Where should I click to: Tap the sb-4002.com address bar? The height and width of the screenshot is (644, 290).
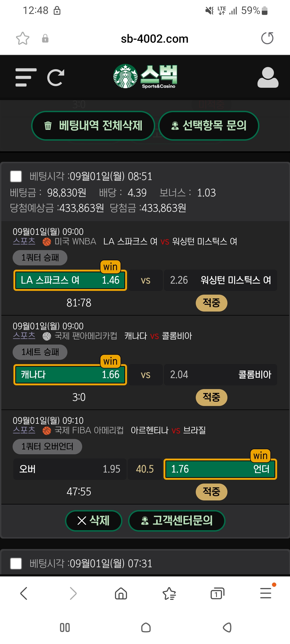154,39
